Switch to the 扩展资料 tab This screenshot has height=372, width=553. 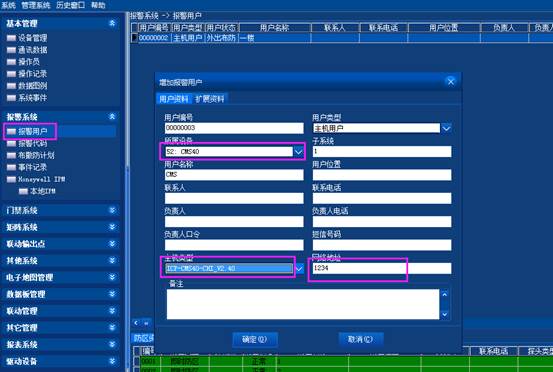210,99
